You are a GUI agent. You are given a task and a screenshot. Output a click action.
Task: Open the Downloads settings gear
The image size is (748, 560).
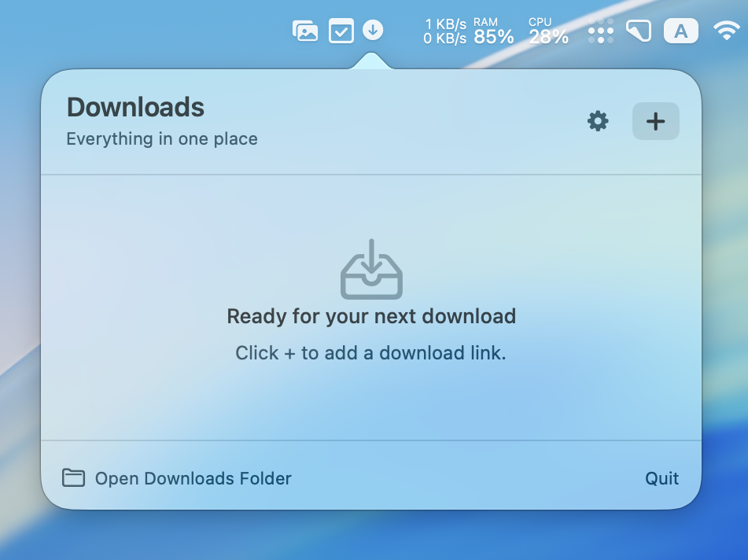[598, 121]
